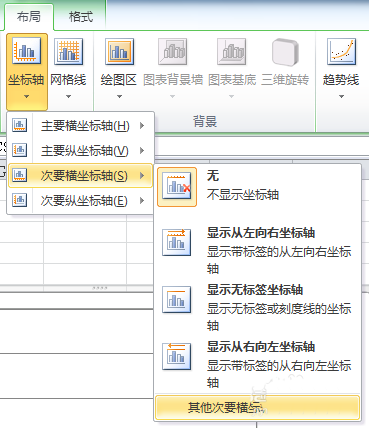
Task: Click the icon beside 次要横坐标轴(S)
Action: point(20,175)
